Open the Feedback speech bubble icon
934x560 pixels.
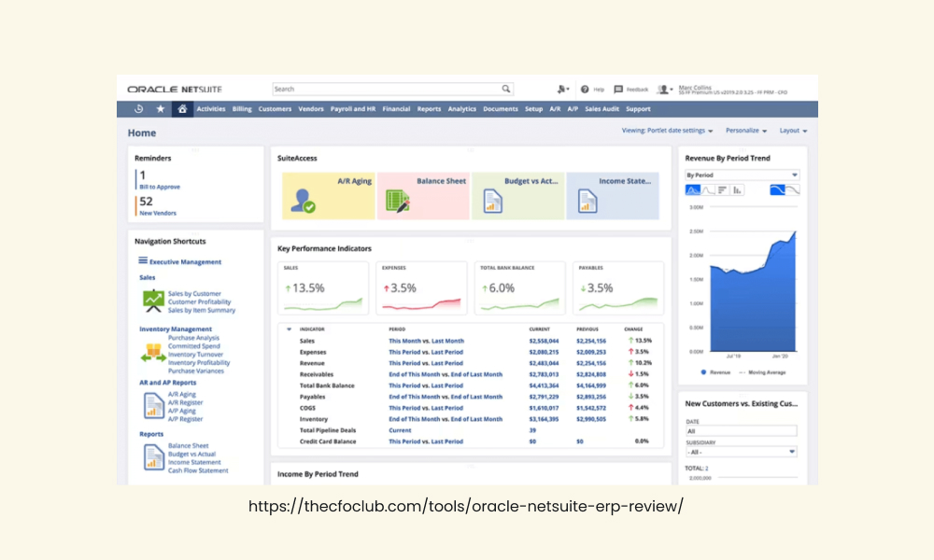coord(618,90)
